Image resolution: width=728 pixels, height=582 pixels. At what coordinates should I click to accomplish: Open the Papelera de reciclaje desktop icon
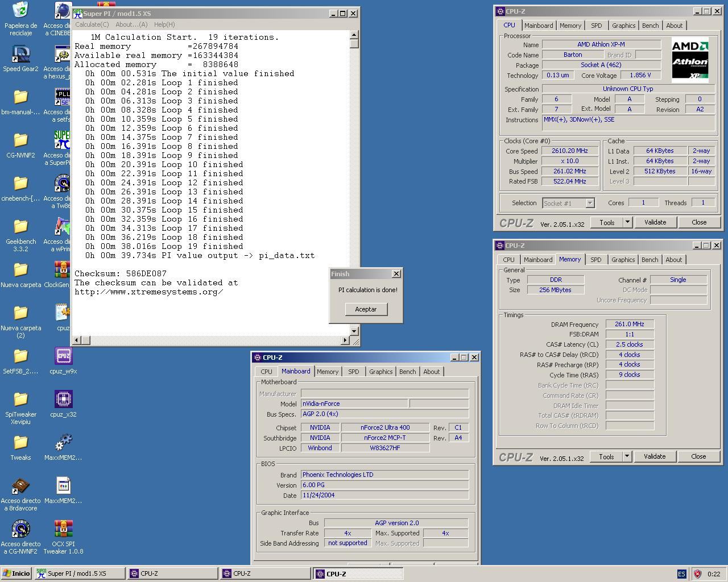click(x=20, y=11)
